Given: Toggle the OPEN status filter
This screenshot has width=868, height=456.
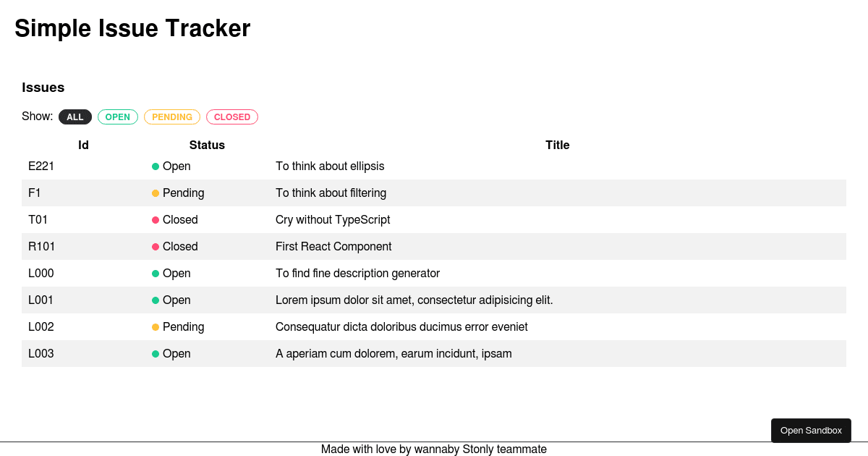Looking at the screenshot, I should (118, 117).
